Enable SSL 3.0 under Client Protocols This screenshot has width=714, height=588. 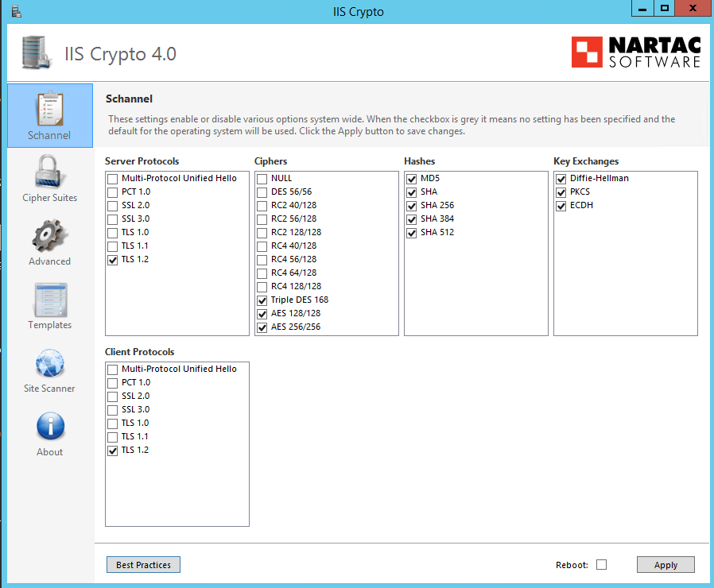[112, 410]
